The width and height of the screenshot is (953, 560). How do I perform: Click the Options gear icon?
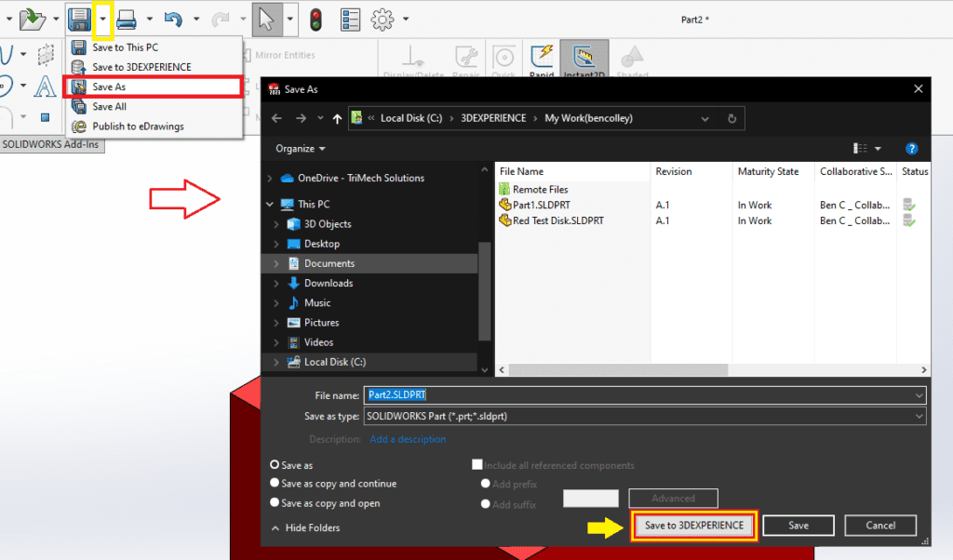383,20
